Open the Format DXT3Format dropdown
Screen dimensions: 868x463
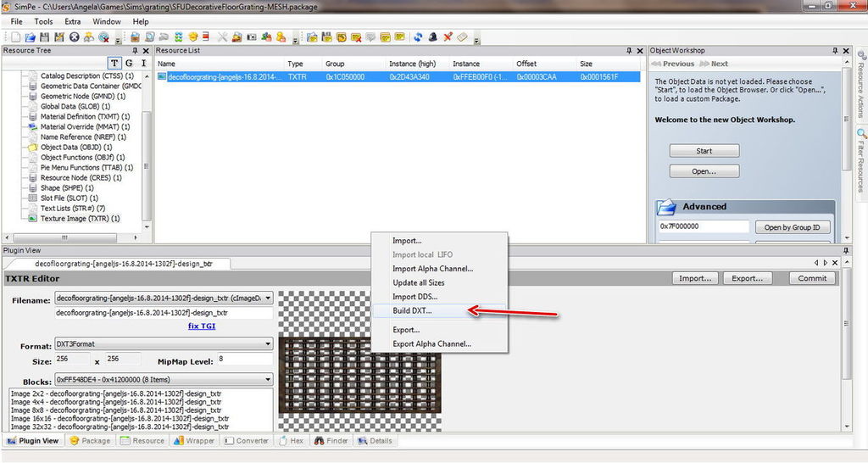[268, 344]
